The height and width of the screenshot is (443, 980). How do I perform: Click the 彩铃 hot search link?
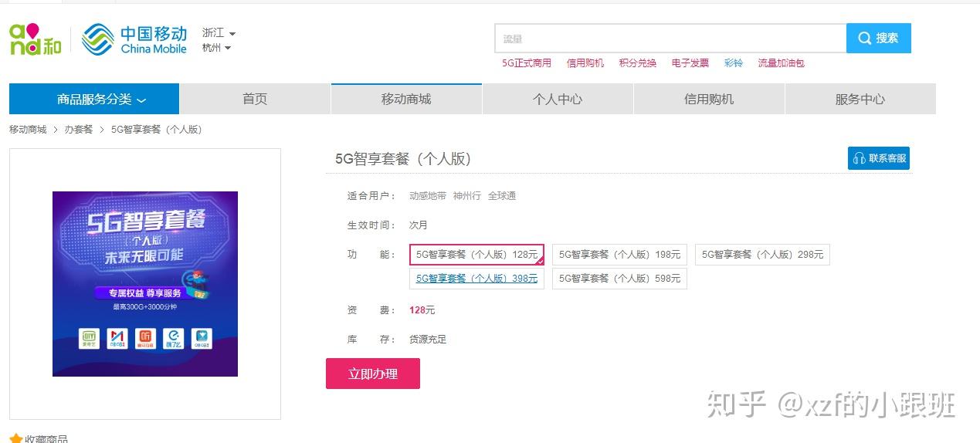point(734,63)
